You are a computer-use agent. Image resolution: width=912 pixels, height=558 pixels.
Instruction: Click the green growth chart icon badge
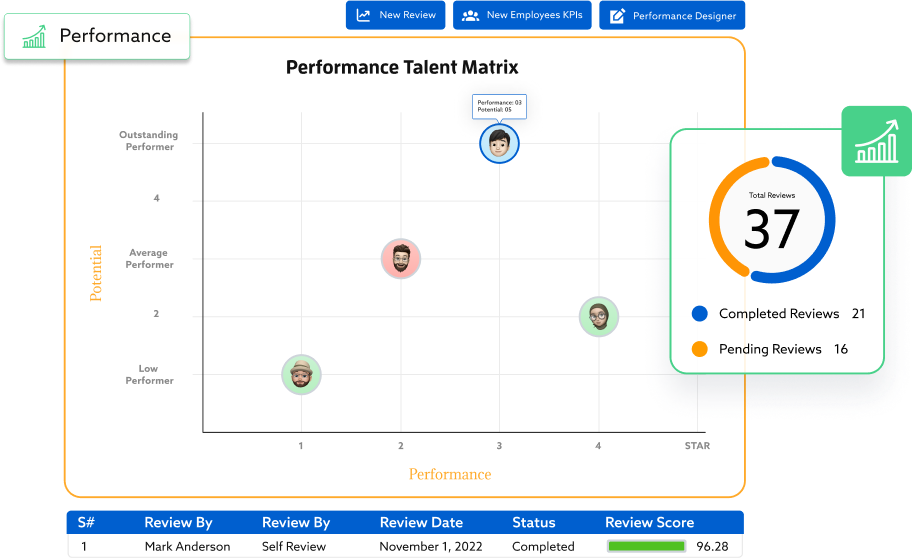[x=876, y=141]
